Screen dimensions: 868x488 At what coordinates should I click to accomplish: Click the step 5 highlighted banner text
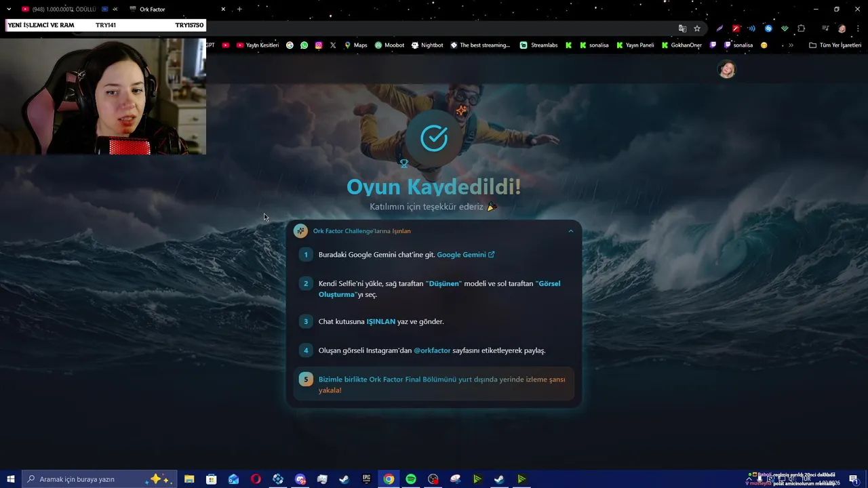click(441, 384)
